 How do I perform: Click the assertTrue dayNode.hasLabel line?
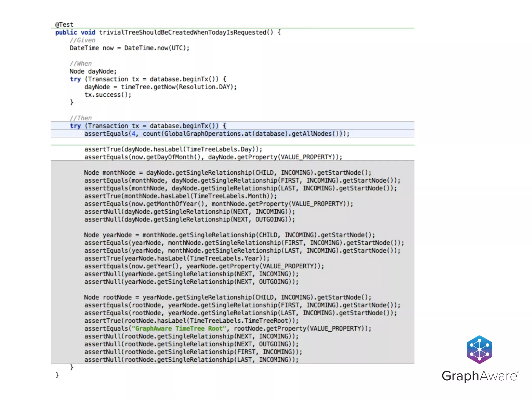pyautogui.click(x=173, y=149)
